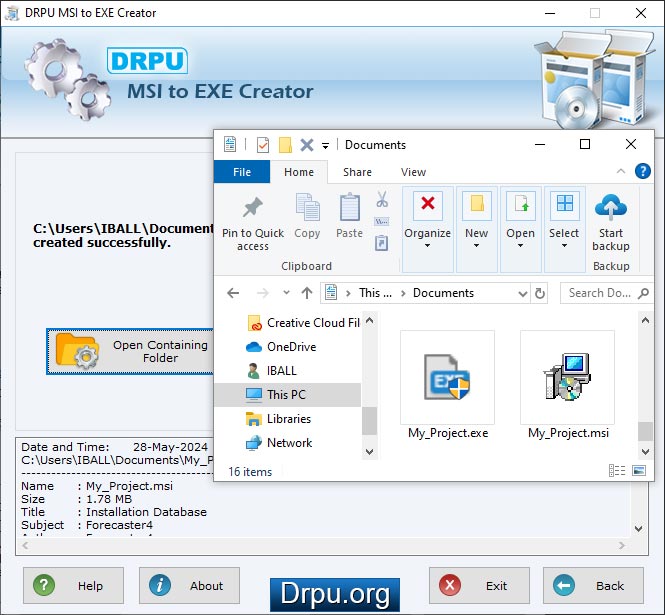Click the 'Title : Installation Database' log line
665x615 pixels.
point(114,512)
